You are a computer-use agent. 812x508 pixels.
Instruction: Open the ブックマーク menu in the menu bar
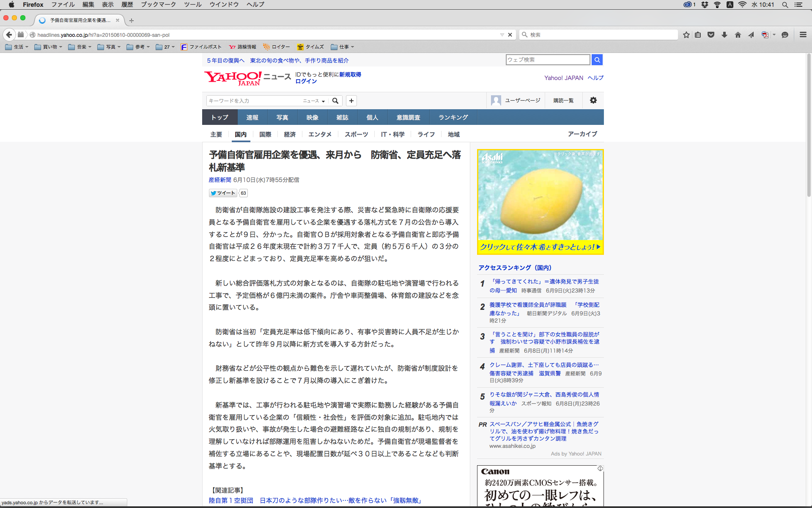(x=158, y=5)
